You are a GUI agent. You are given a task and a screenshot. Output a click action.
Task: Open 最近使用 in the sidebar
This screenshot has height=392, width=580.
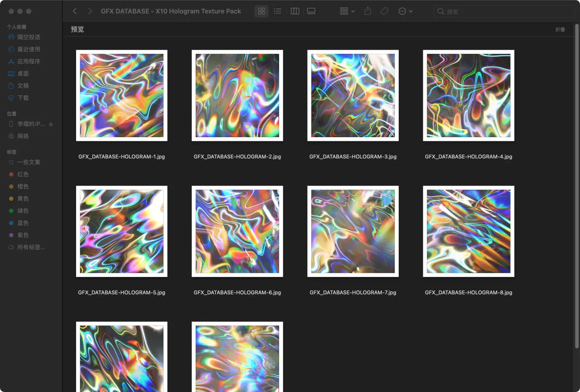tap(29, 49)
